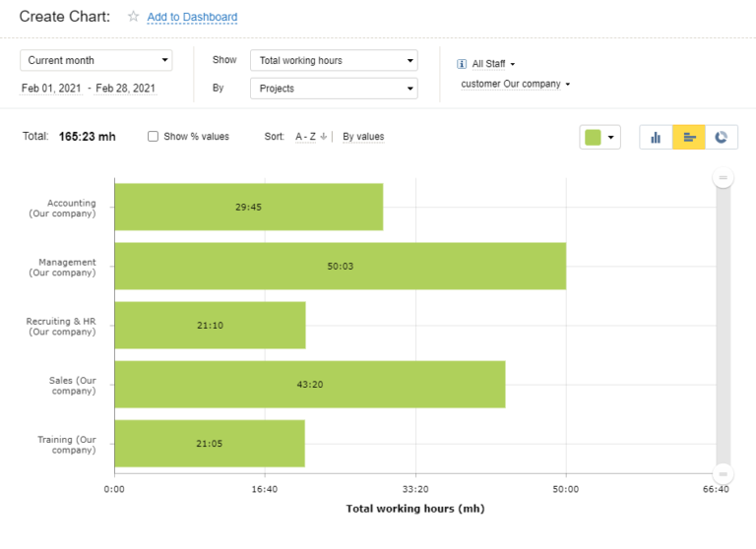Open the Projects grouping dropdown

pyautogui.click(x=334, y=89)
